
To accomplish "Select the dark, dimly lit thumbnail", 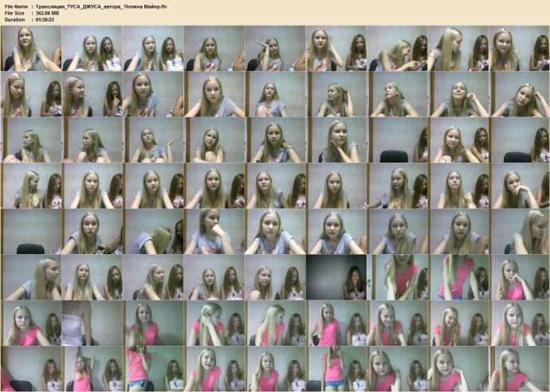I will coord(336,277).
